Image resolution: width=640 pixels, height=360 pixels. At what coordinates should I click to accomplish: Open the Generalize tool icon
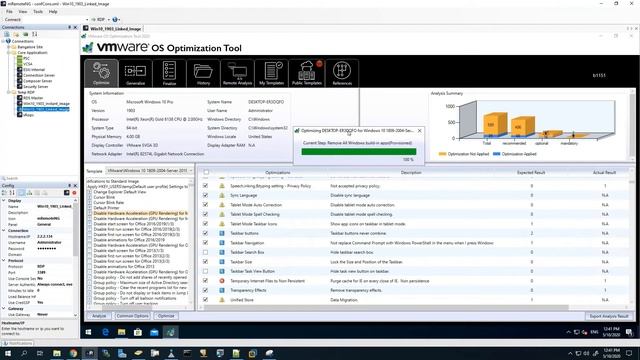click(135, 73)
